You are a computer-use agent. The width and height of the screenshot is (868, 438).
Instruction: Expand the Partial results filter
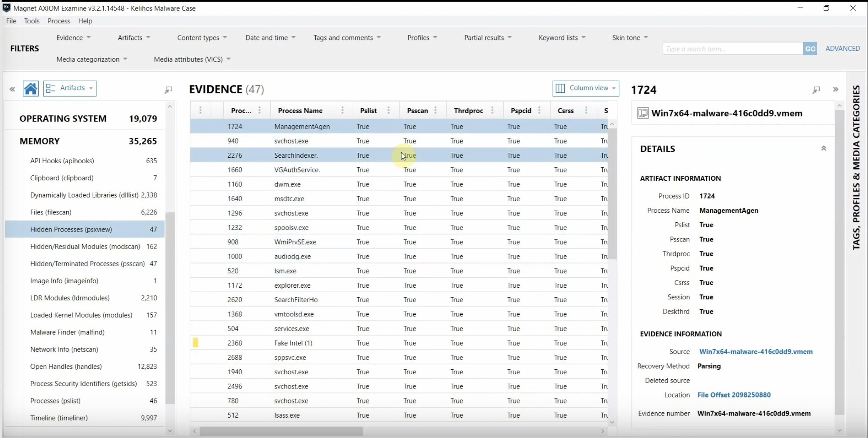[x=488, y=37]
